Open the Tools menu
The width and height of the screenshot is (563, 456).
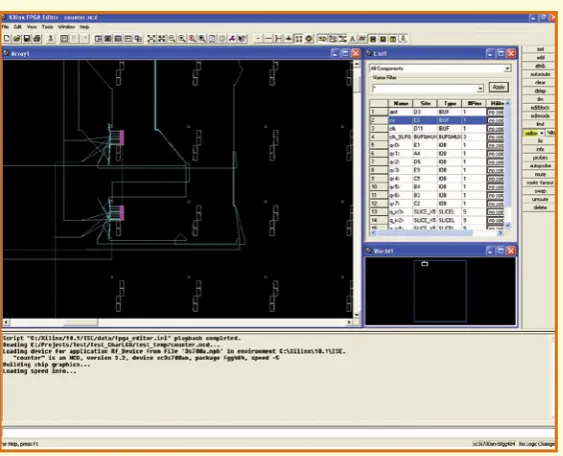coord(47,27)
